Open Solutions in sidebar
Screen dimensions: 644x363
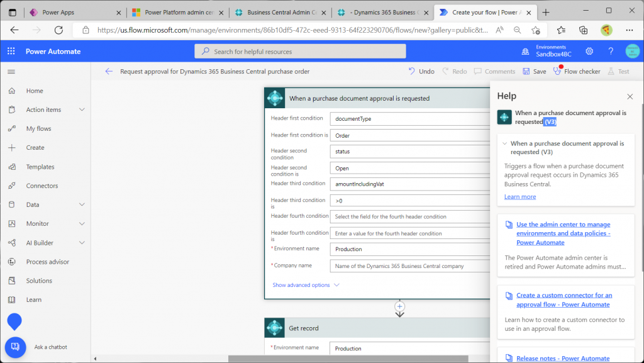pos(39,281)
